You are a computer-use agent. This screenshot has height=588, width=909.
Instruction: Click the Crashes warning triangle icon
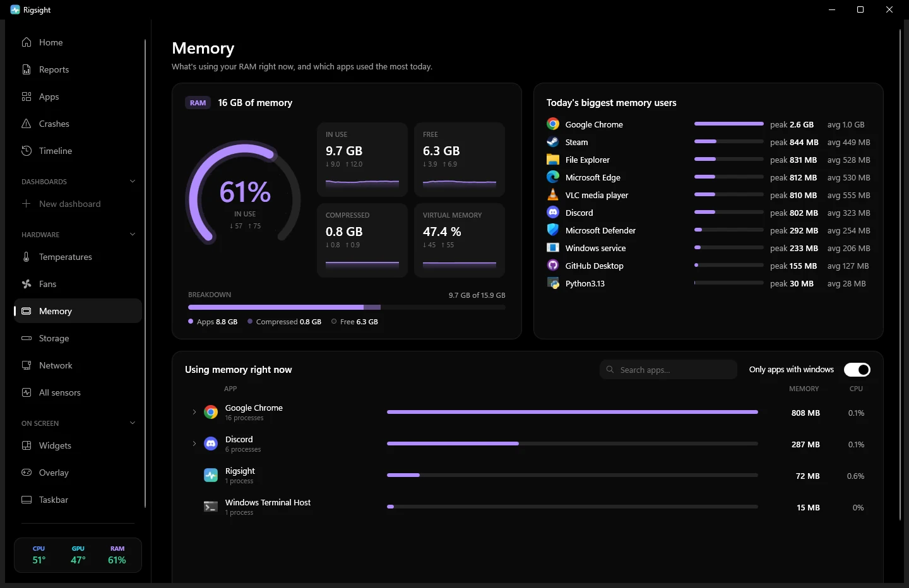(27, 124)
